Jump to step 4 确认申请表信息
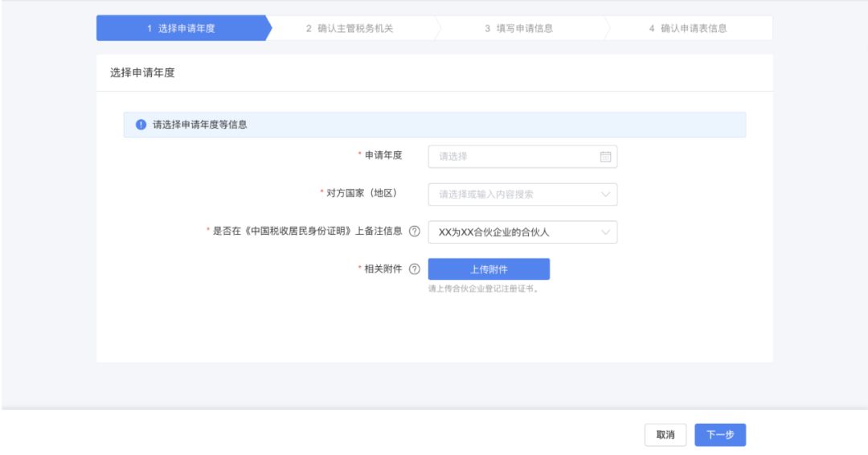This screenshot has width=868, height=455. [688, 28]
